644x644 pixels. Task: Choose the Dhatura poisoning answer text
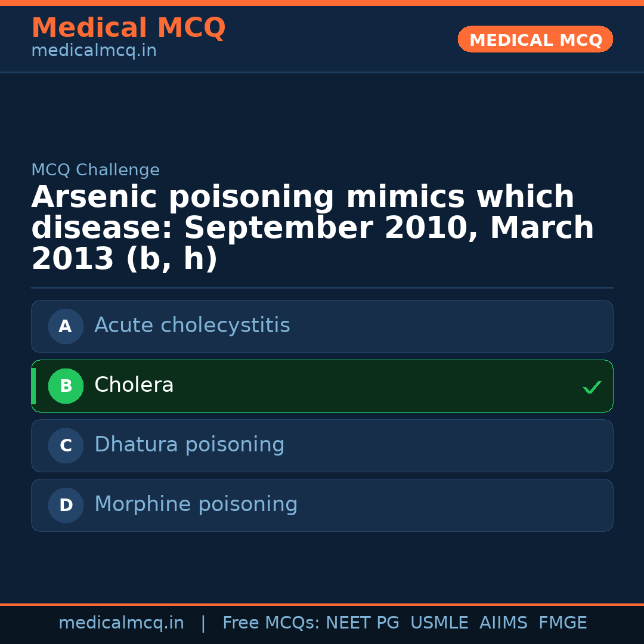(x=190, y=445)
